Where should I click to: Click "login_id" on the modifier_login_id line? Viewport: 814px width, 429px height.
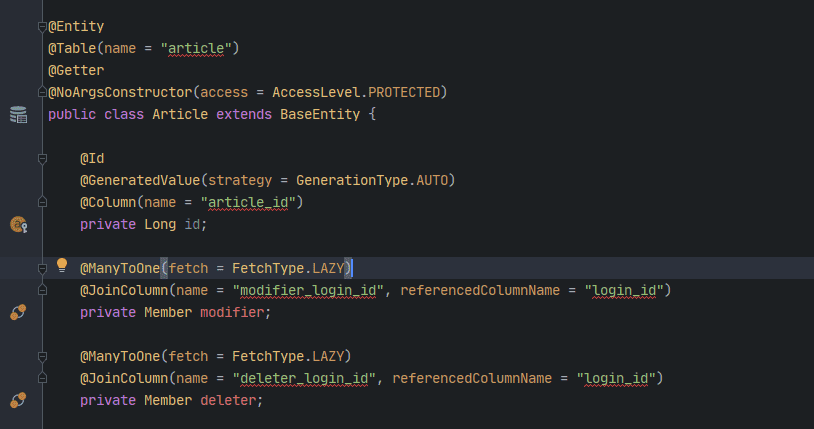tap(624, 290)
